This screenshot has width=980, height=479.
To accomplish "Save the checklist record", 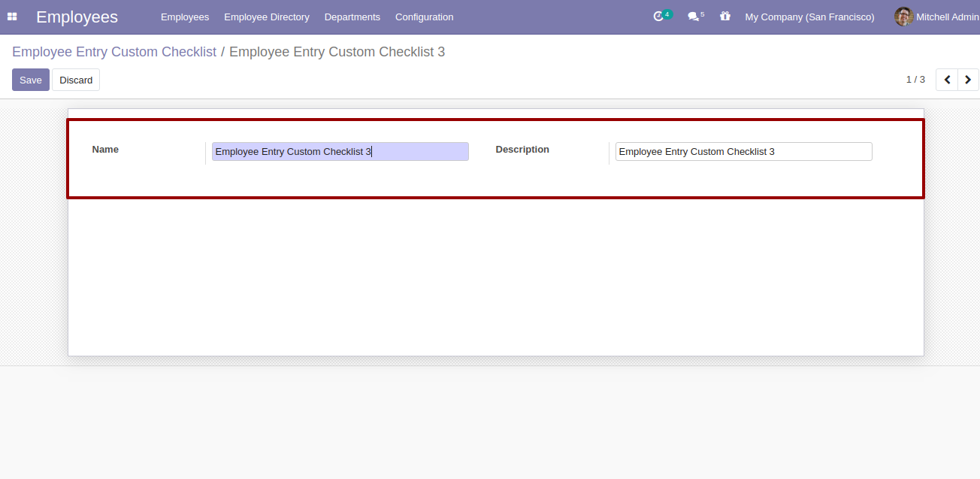I will (x=31, y=80).
